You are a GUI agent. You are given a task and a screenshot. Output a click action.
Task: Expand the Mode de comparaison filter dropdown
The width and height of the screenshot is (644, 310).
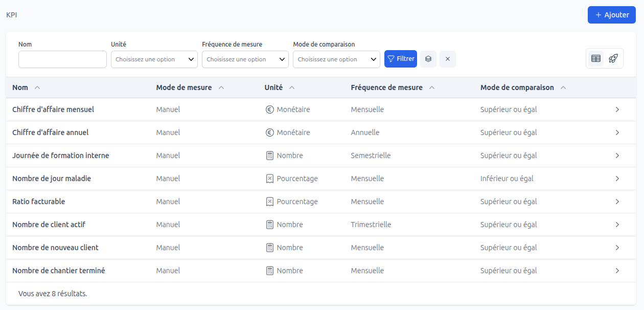(336, 59)
